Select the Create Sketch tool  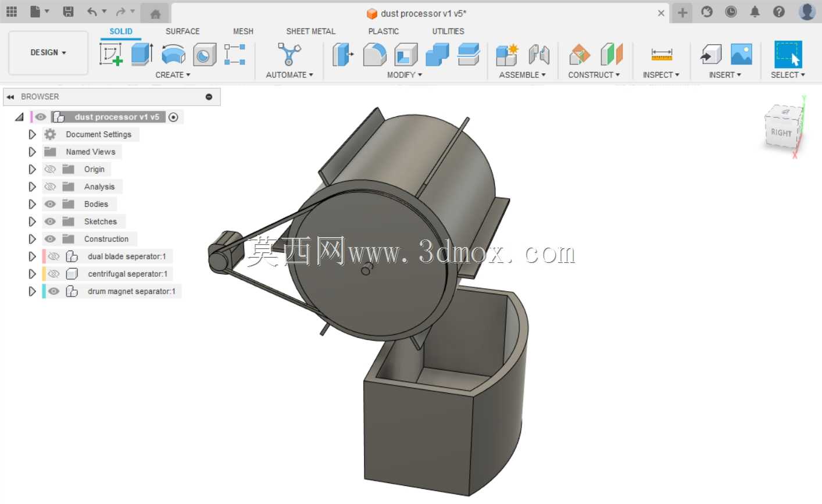pyautogui.click(x=111, y=54)
